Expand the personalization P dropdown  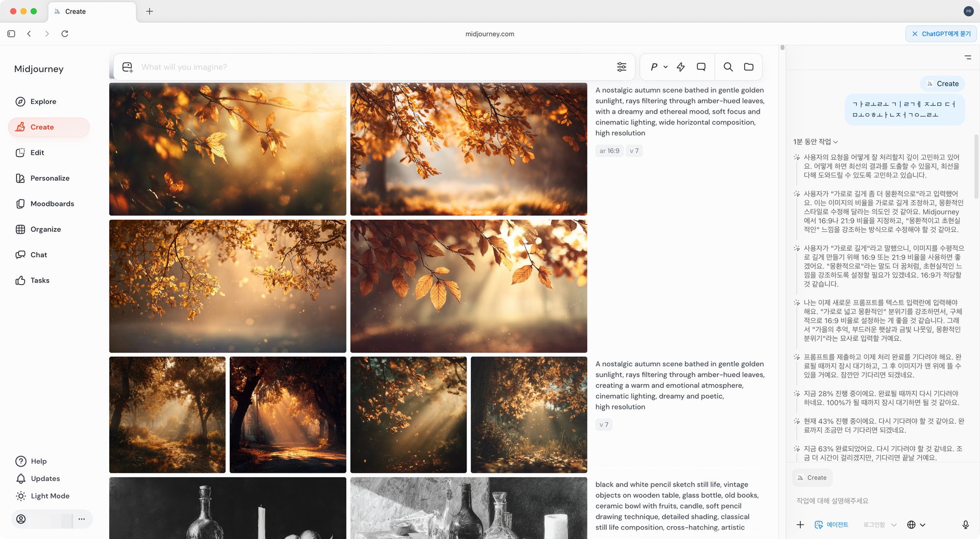[659, 67]
